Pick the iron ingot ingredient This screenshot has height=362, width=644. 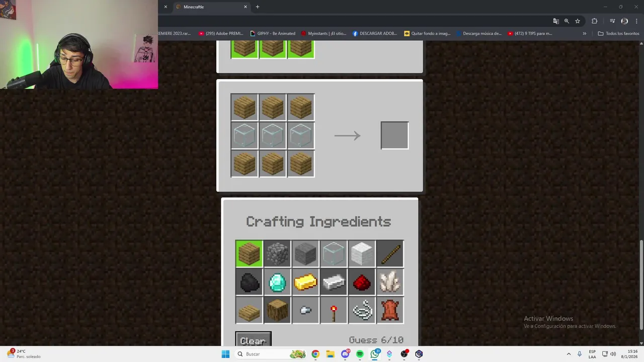[334, 282]
